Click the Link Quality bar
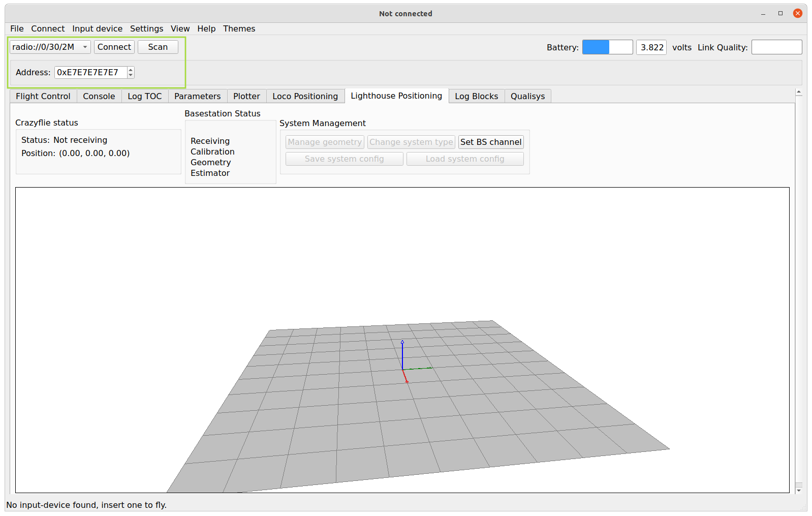The width and height of the screenshot is (812, 516). (777, 47)
